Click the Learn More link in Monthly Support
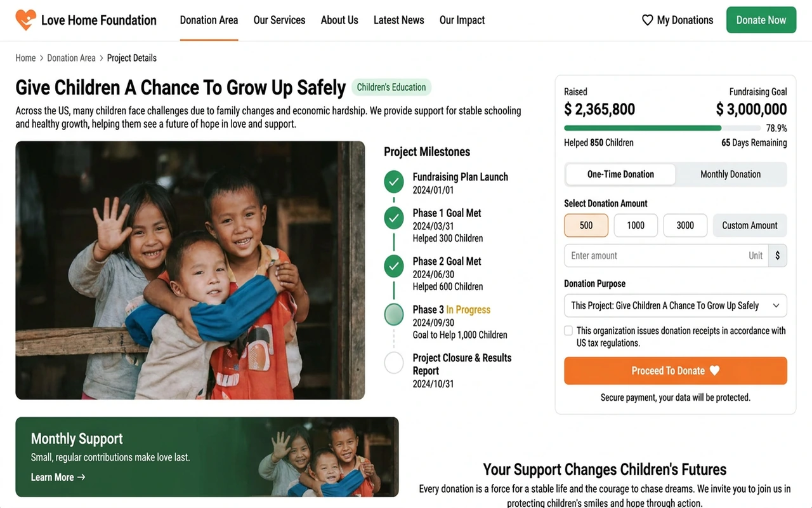Screen dimensions: 812x508 (x=58, y=477)
